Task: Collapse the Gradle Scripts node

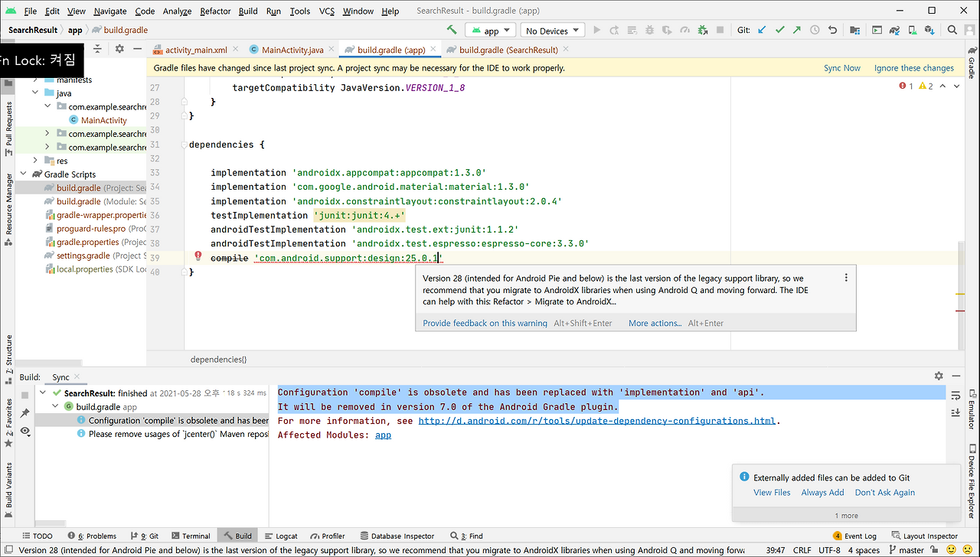Action: [x=24, y=174]
